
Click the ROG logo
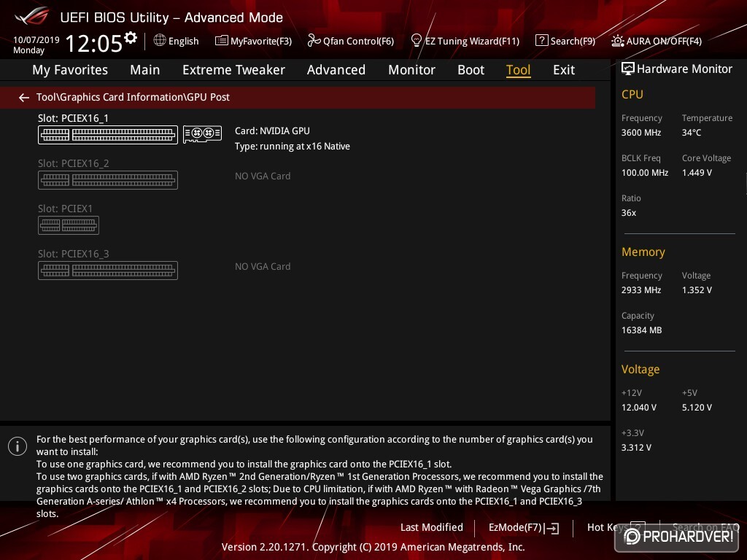click(x=32, y=16)
